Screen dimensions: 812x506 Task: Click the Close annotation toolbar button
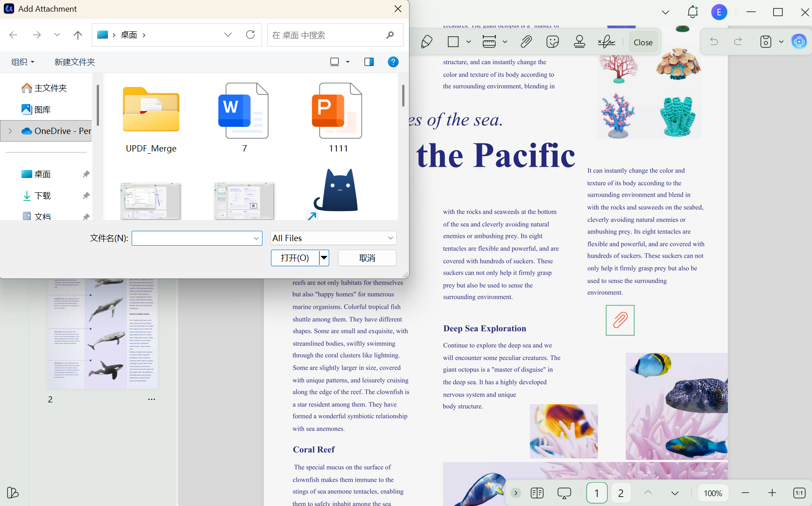pos(643,43)
